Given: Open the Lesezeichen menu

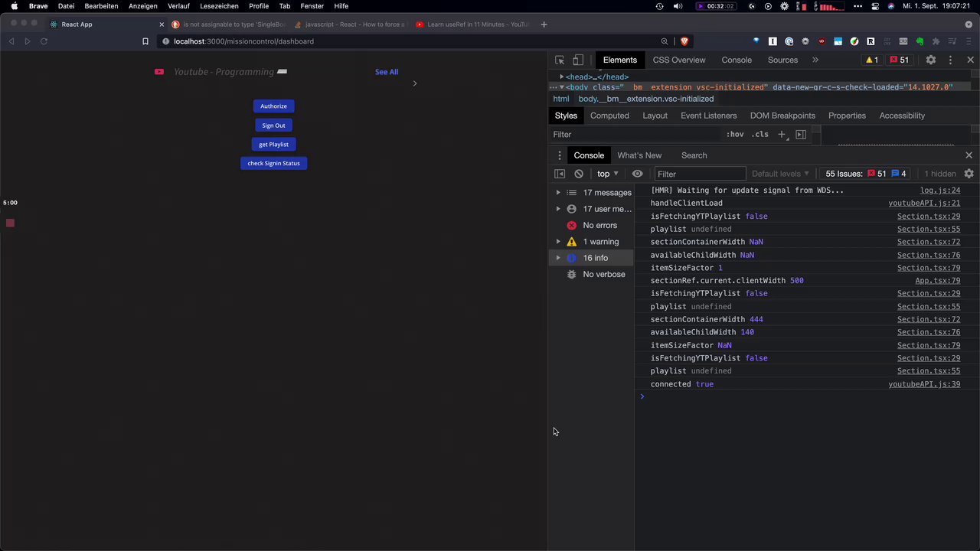Looking at the screenshot, I should [x=219, y=6].
